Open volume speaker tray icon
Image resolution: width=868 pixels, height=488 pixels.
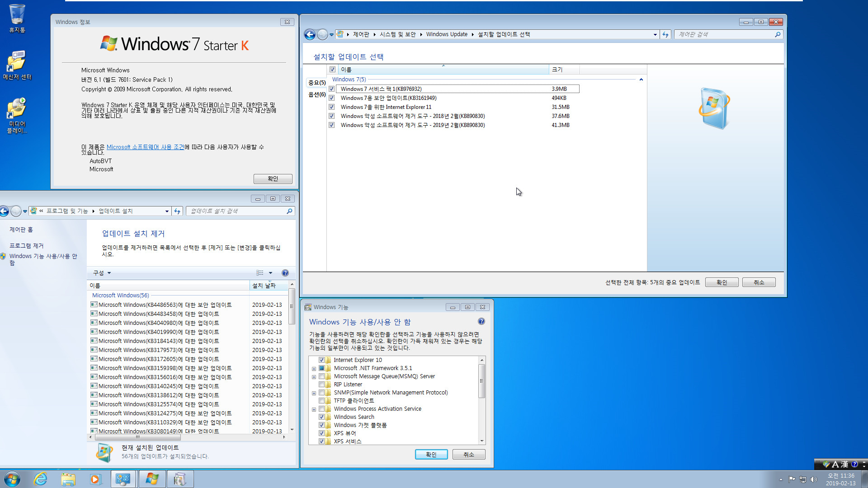(814, 479)
